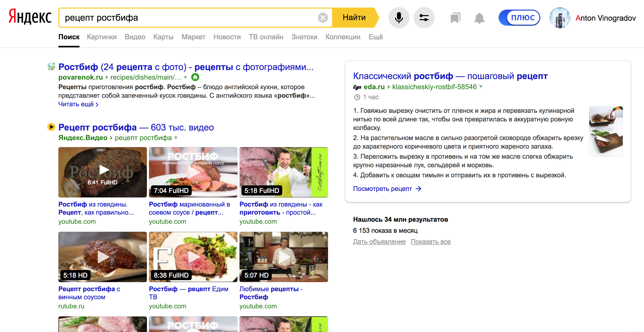Open saved bookmarks icon
Image resolution: width=644 pixels, height=332 pixels.
point(455,18)
